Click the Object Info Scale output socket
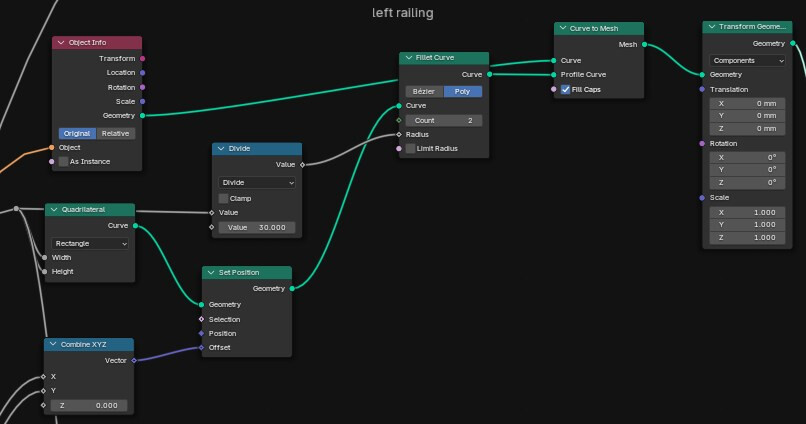806x424 pixels. tap(142, 102)
